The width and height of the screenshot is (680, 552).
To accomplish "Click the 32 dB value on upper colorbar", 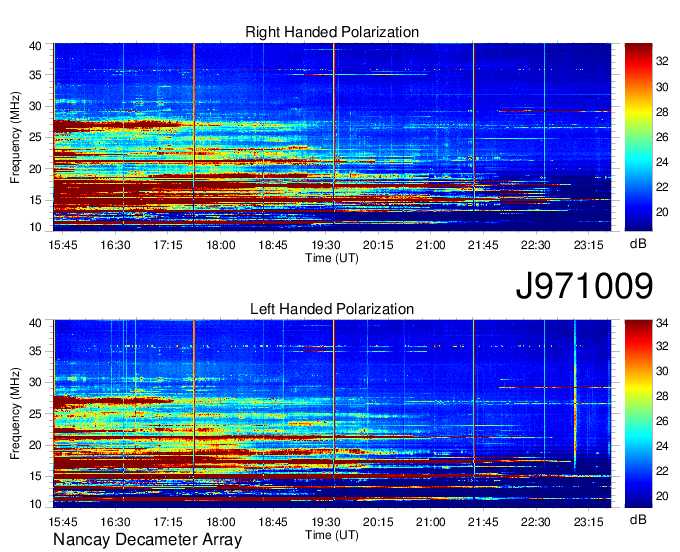I will pyautogui.click(x=662, y=62).
